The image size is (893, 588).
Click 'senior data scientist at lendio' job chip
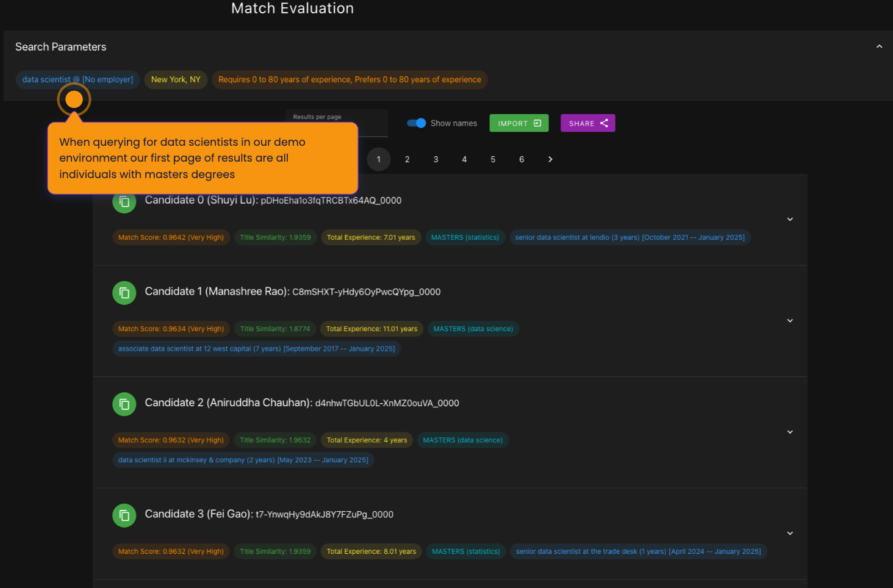(x=630, y=237)
